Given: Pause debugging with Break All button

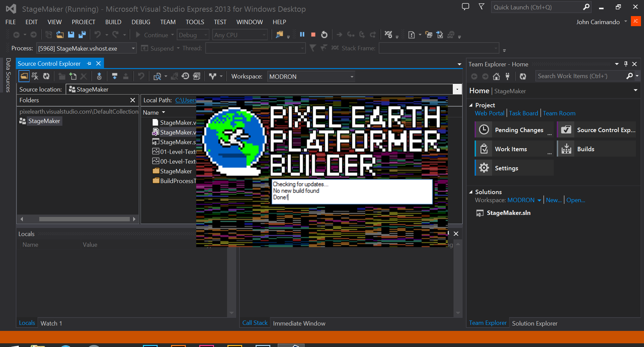Looking at the screenshot, I should tap(302, 35).
